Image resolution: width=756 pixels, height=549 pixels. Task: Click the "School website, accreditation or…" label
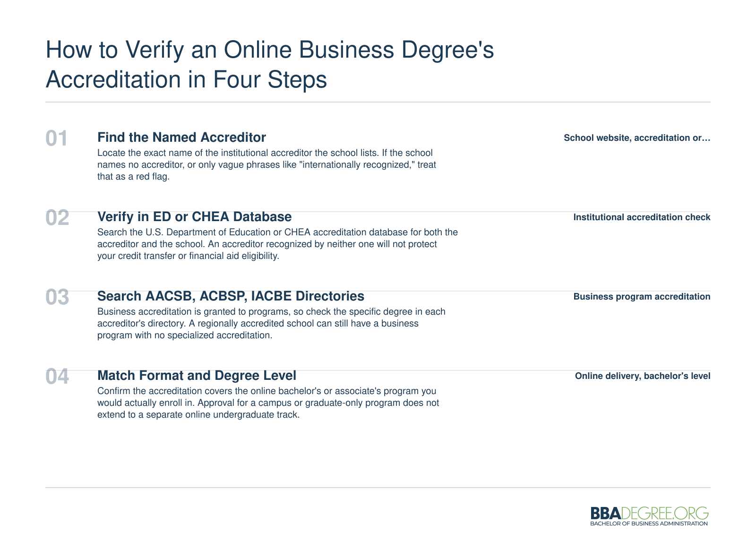point(637,138)
